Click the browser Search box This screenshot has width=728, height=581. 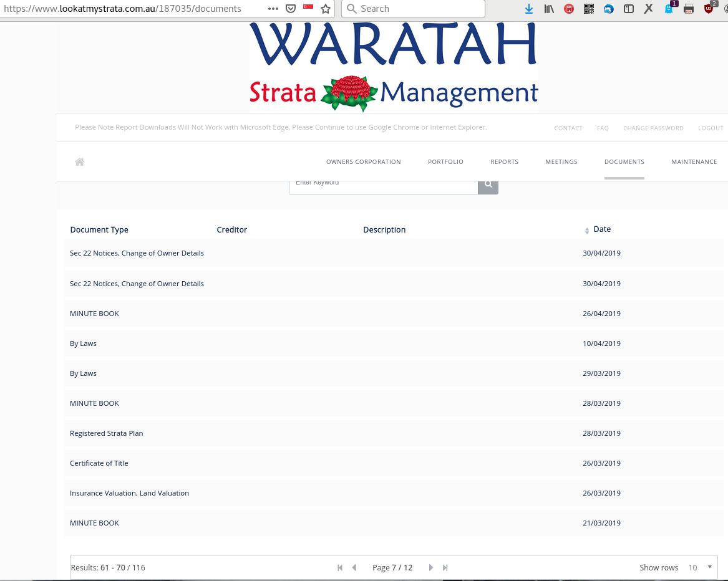(x=413, y=9)
